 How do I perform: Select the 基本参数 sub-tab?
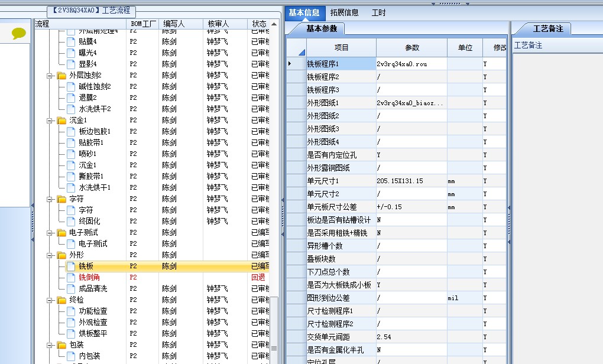[322, 28]
